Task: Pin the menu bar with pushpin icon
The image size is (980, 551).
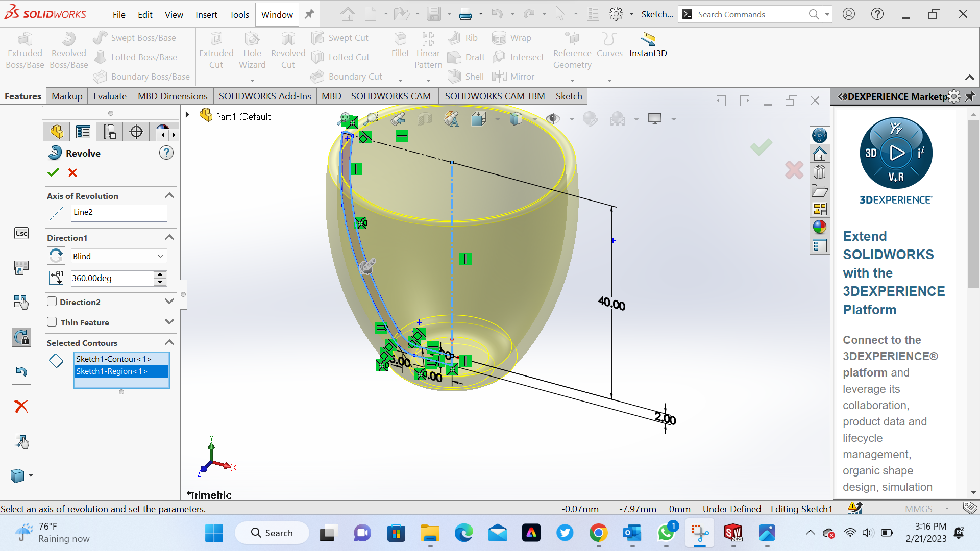Action: 309,14
